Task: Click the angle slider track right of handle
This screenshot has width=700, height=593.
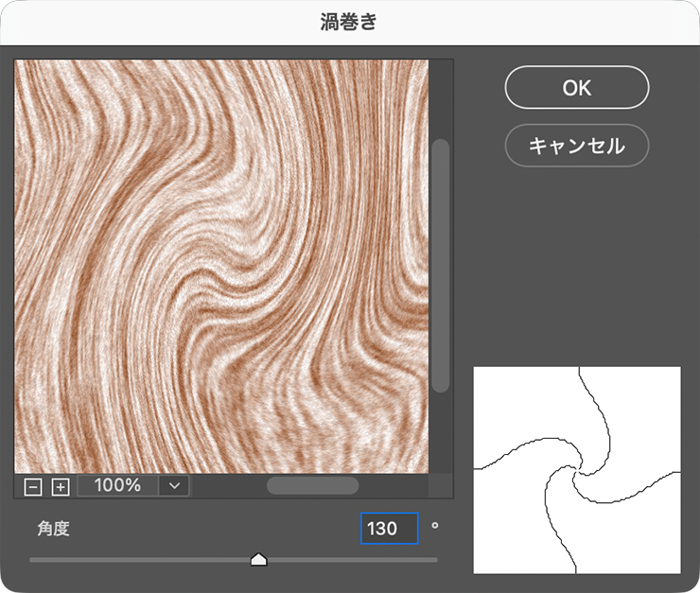Action: (352, 560)
